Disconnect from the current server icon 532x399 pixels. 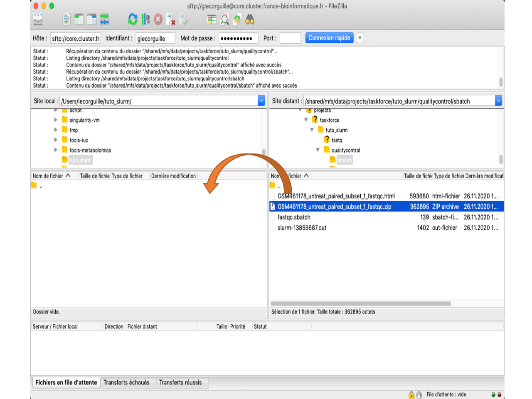pyautogui.click(x=170, y=19)
